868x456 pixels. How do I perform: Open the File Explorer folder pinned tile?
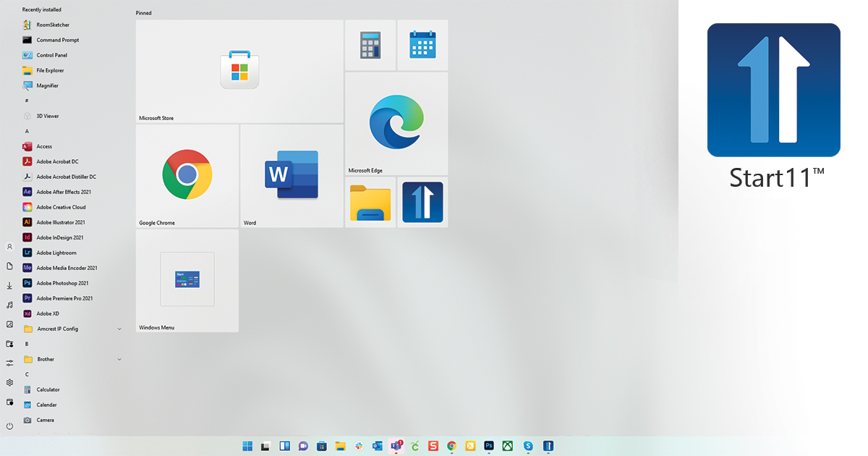(370, 202)
